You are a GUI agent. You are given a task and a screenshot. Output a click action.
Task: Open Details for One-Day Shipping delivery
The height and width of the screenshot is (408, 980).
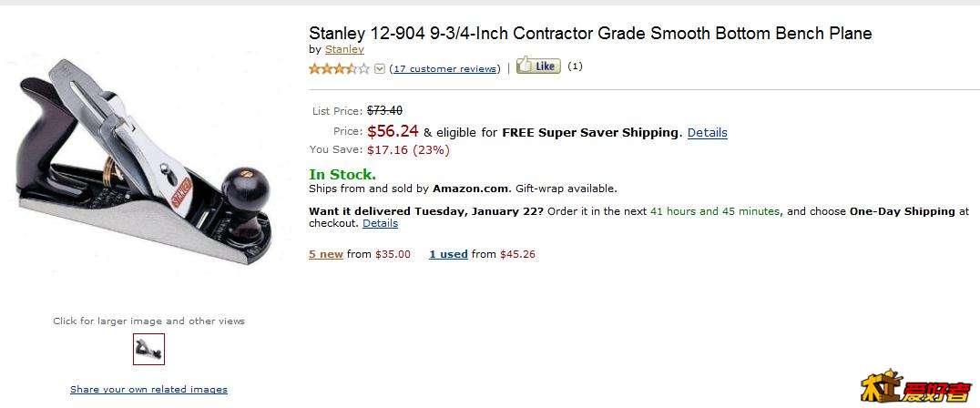click(x=380, y=223)
